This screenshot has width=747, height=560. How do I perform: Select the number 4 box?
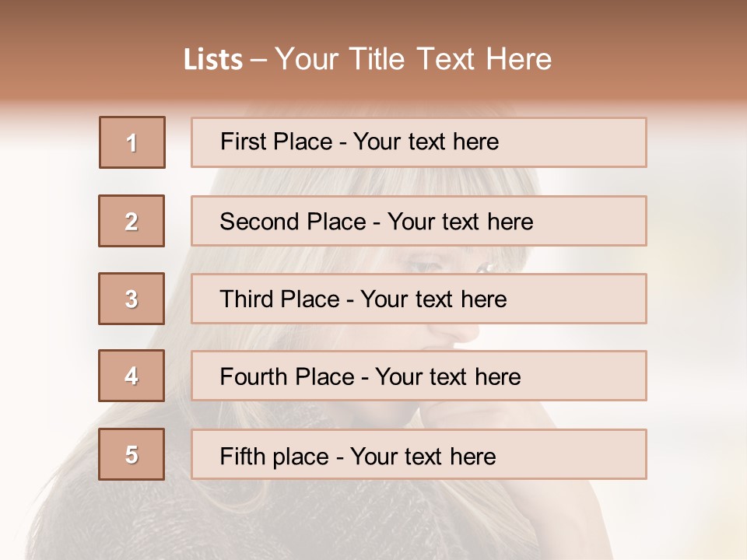click(132, 376)
